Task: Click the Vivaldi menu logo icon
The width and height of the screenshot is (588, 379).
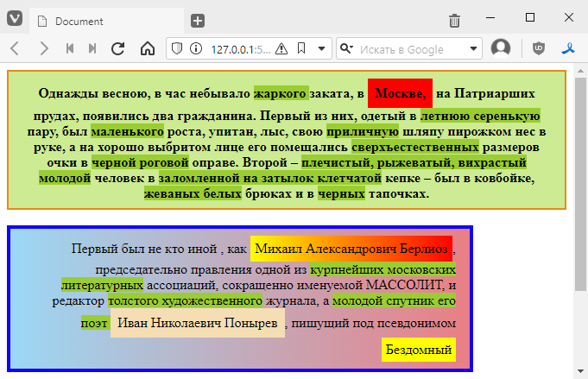Action: (x=14, y=20)
